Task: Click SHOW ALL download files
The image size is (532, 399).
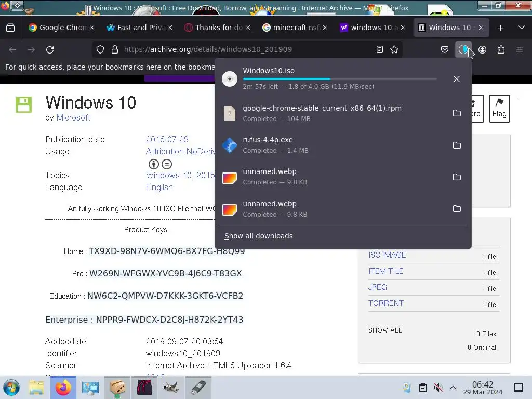Action: [x=385, y=330]
